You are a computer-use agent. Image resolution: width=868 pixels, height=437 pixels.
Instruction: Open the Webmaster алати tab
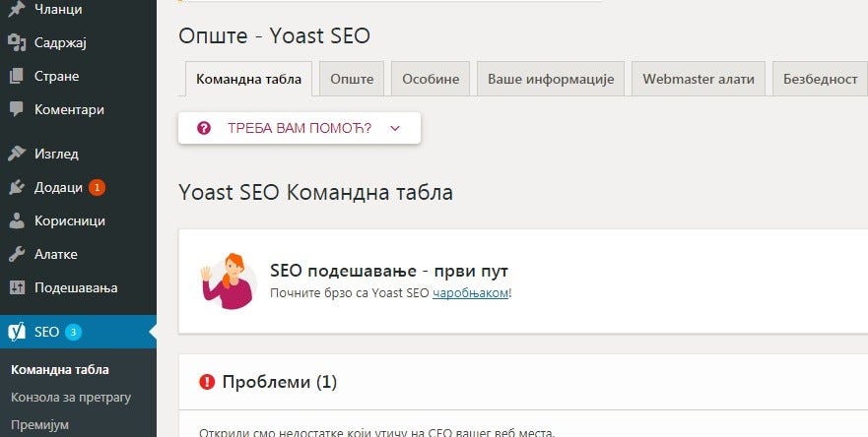tap(699, 79)
